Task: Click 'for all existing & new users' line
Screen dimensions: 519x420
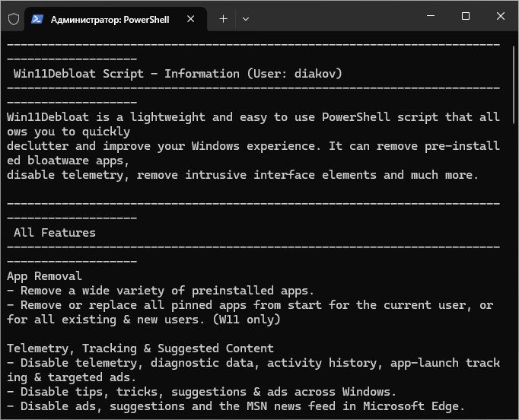Action: coord(144,320)
